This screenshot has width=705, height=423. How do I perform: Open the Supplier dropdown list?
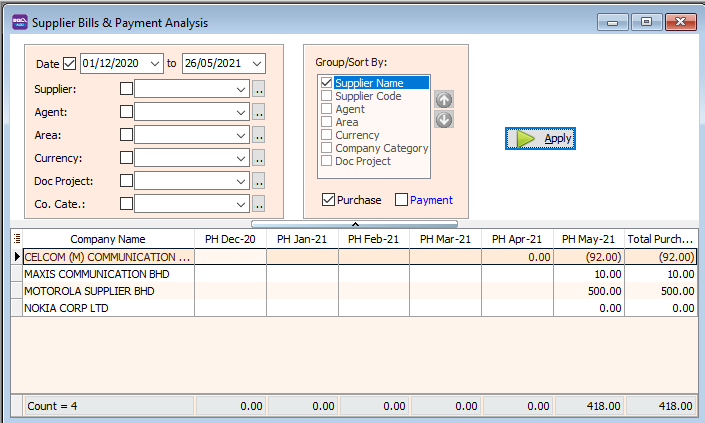point(240,89)
